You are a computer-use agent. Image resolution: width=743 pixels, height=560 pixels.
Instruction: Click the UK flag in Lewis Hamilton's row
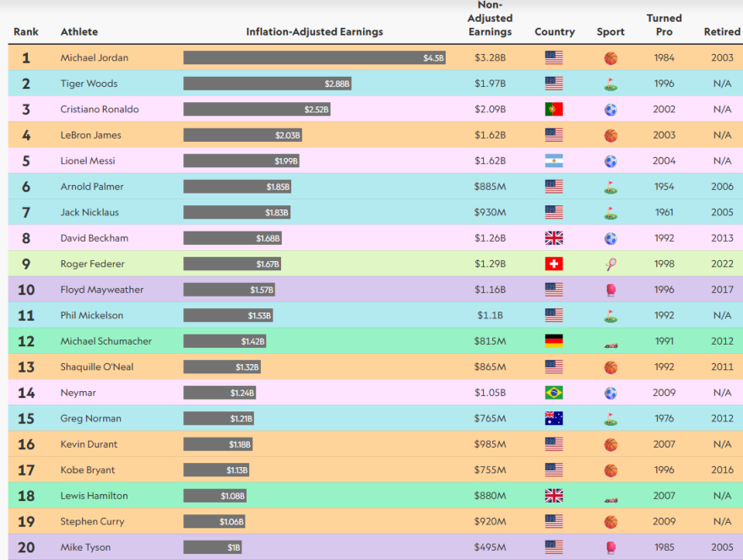554,496
